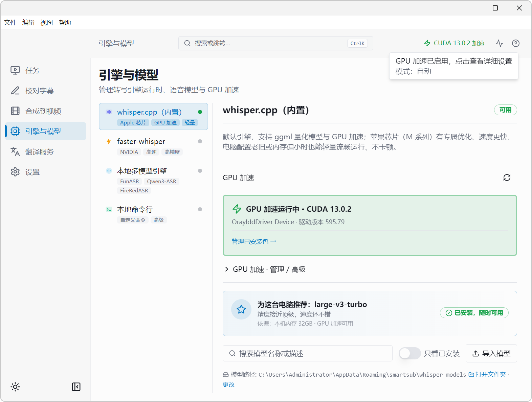Click the activity pulse icon in the header
This screenshot has width=532, height=402.
tap(500, 43)
